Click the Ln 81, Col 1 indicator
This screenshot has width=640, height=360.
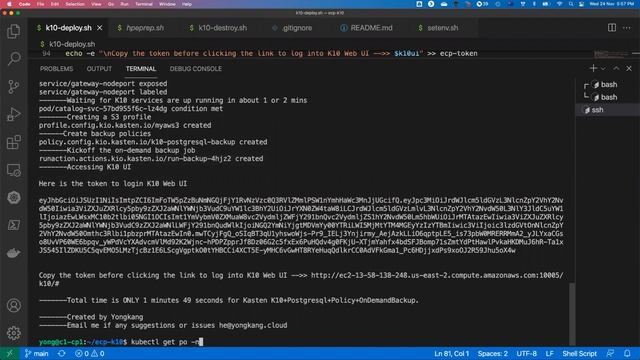click(x=451, y=353)
